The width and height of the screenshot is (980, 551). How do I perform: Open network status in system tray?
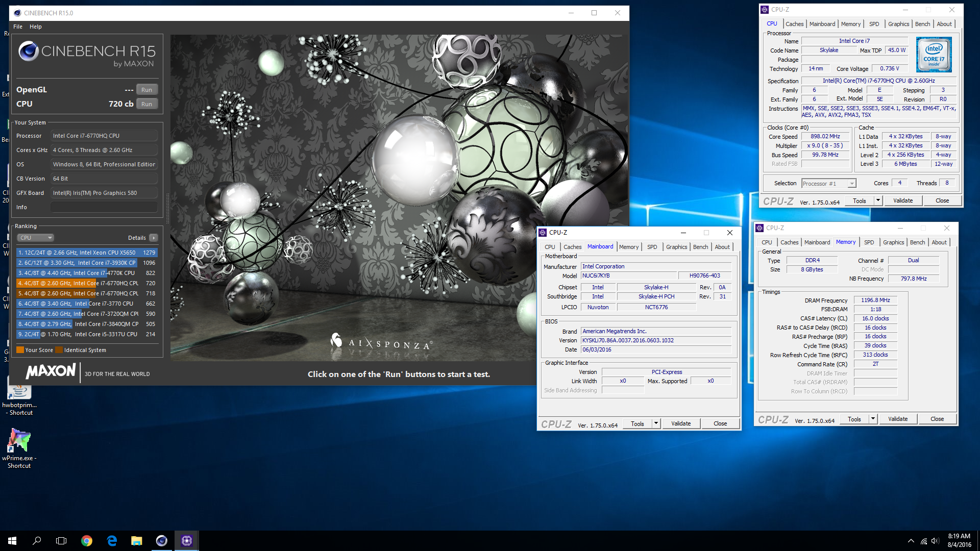924,541
